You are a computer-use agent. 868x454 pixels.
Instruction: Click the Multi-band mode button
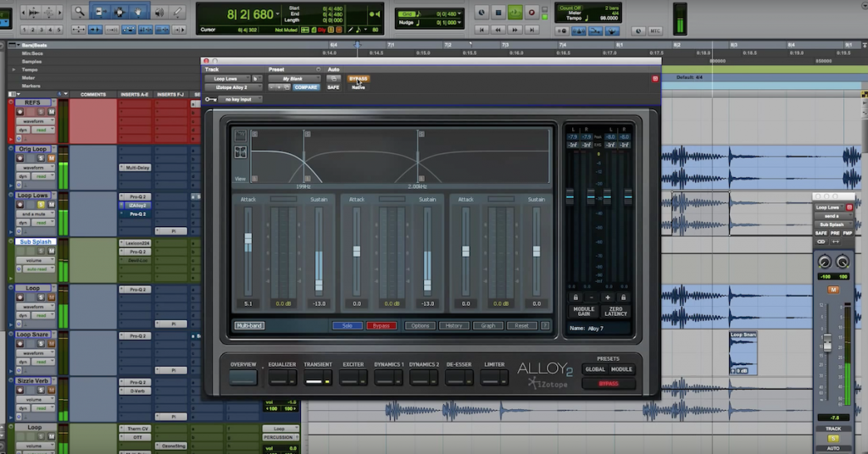pos(249,326)
